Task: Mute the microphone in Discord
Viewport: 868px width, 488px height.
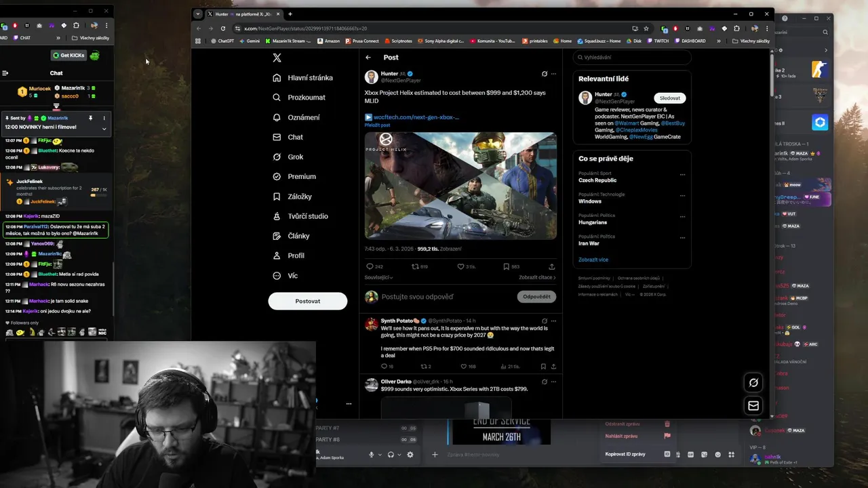Action: pos(371,455)
